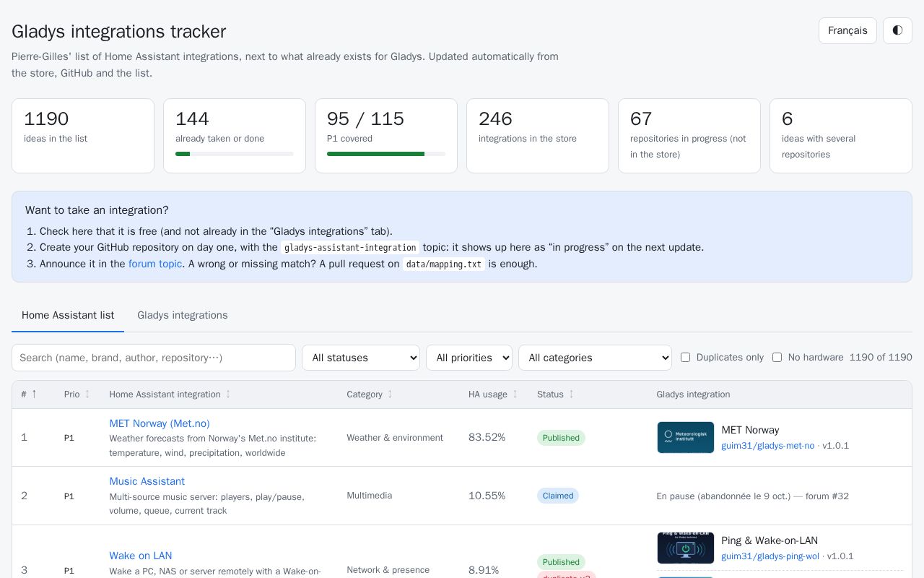Open the All categories dropdown
The height and width of the screenshot is (578, 924).
(x=595, y=358)
